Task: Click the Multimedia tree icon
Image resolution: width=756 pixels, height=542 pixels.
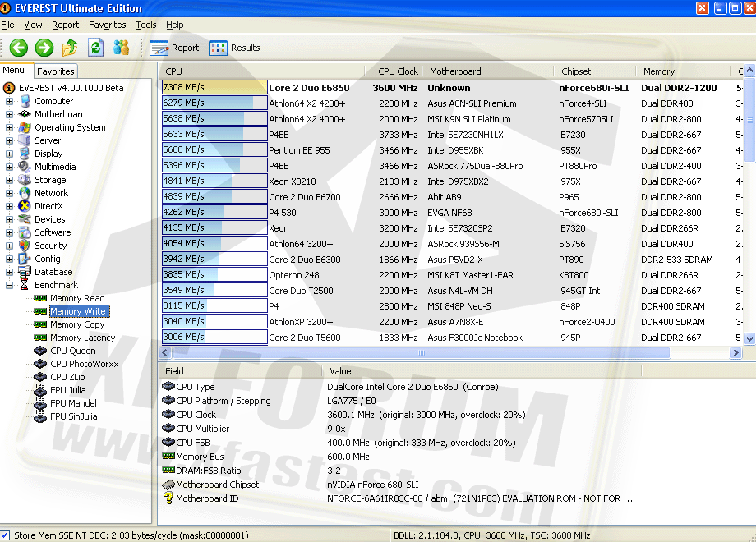Action: click(x=25, y=167)
